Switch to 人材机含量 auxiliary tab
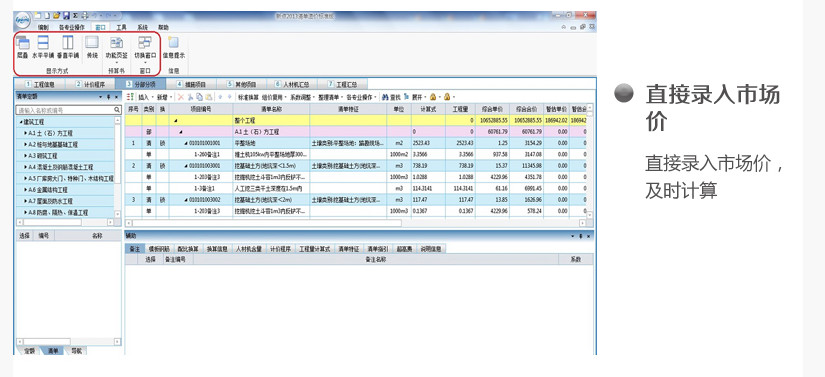The height and width of the screenshot is (377, 825). tap(249, 249)
